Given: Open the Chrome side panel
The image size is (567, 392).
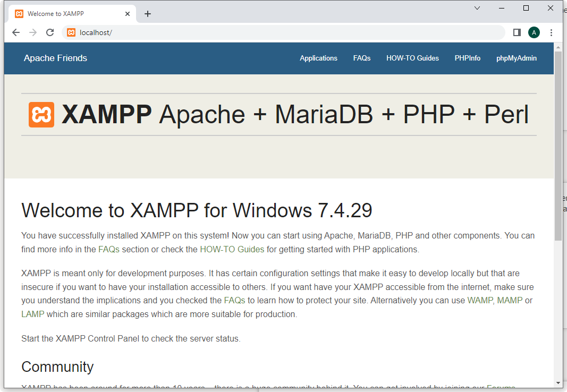Looking at the screenshot, I should pos(517,32).
